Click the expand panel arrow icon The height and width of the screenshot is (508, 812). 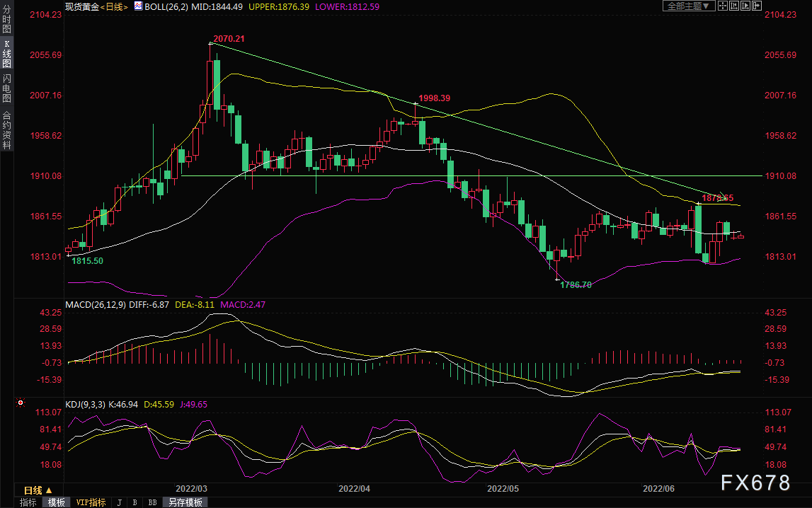[757, 6]
